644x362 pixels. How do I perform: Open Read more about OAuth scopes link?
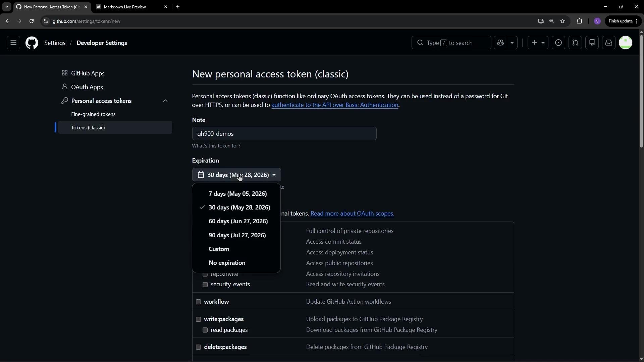tap(352, 214)
